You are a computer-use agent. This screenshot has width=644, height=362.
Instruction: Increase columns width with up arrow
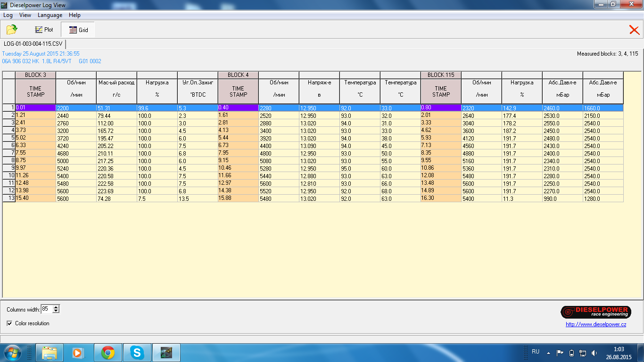pyautogui.click(x=56, y=307)
